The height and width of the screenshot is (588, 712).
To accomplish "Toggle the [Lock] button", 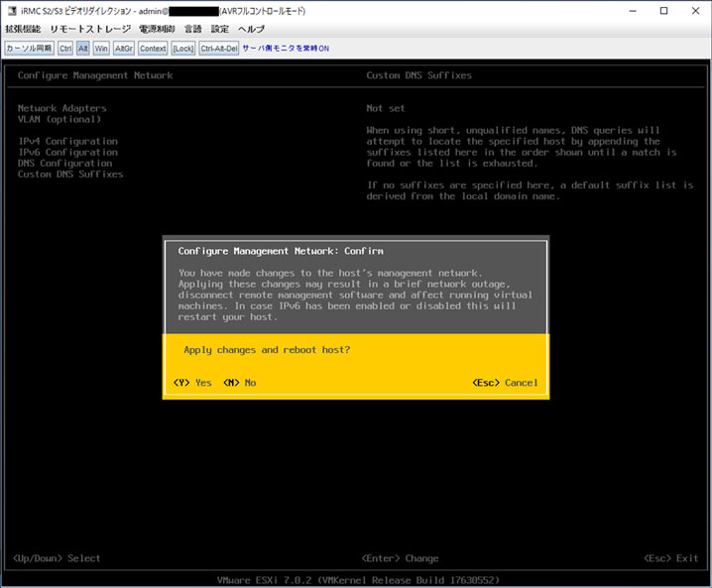I will [x=183, y=49].
